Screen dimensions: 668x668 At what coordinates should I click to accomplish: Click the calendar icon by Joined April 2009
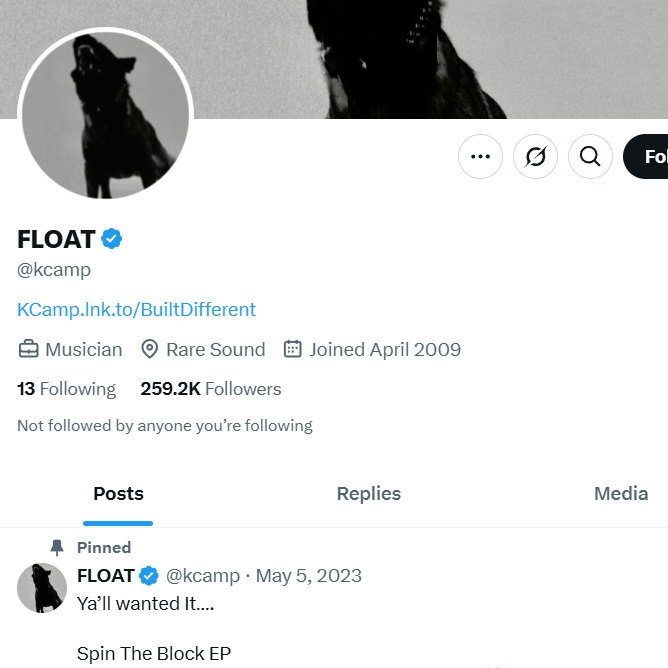coord(293,349)
